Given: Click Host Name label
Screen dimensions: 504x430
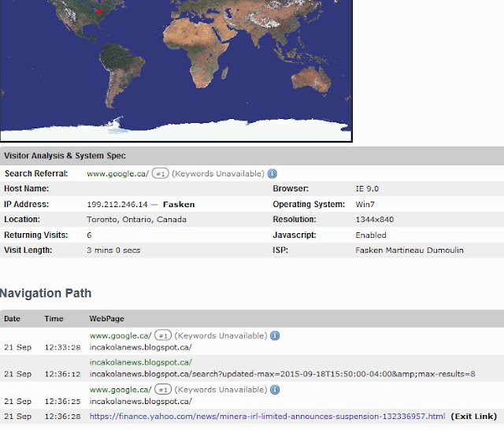Looking at the screenshot, I should (x=26, y=189).
